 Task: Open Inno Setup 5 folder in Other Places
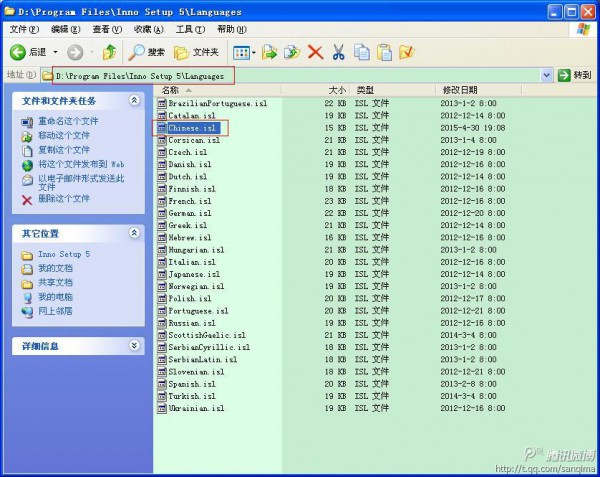(x=64, y=254)
